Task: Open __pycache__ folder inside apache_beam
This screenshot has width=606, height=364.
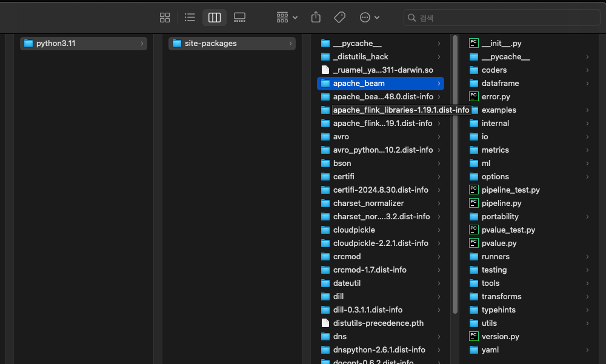Action: click(528, 57)
